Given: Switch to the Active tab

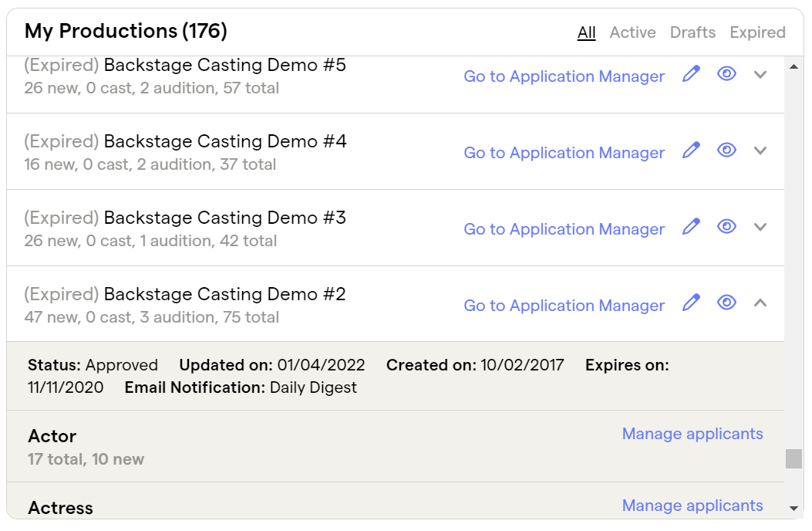Looking at the screenshot, I should (x=632, y=32).
